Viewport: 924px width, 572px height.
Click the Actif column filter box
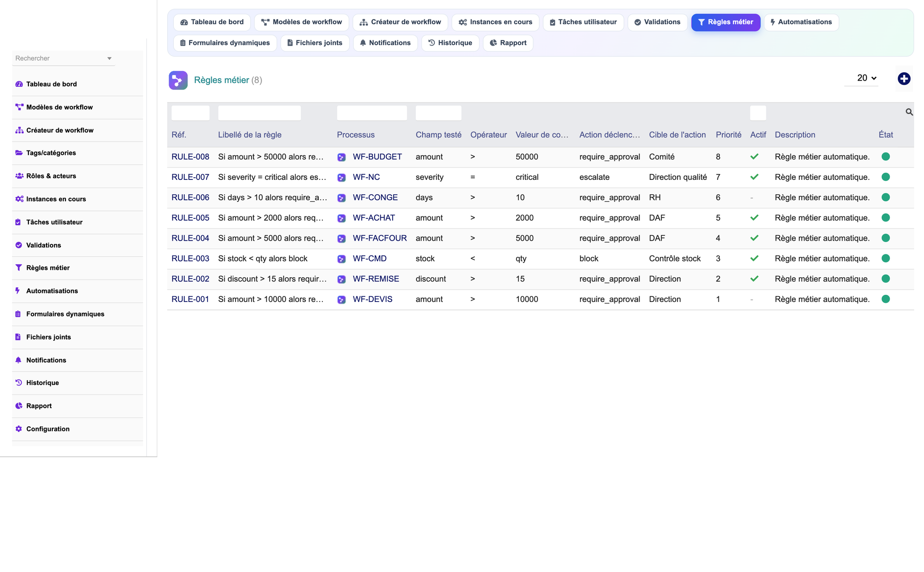click(x=758, y=113)
